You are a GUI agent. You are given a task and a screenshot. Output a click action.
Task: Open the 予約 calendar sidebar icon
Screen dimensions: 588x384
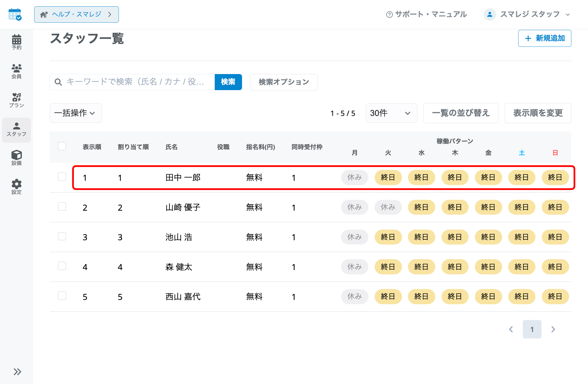16,42
